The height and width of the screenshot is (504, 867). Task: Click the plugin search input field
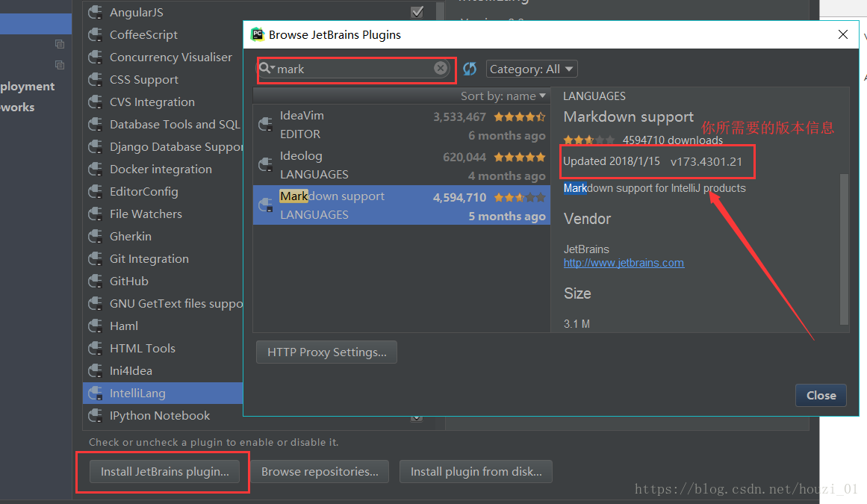click(x=354, y=69)
